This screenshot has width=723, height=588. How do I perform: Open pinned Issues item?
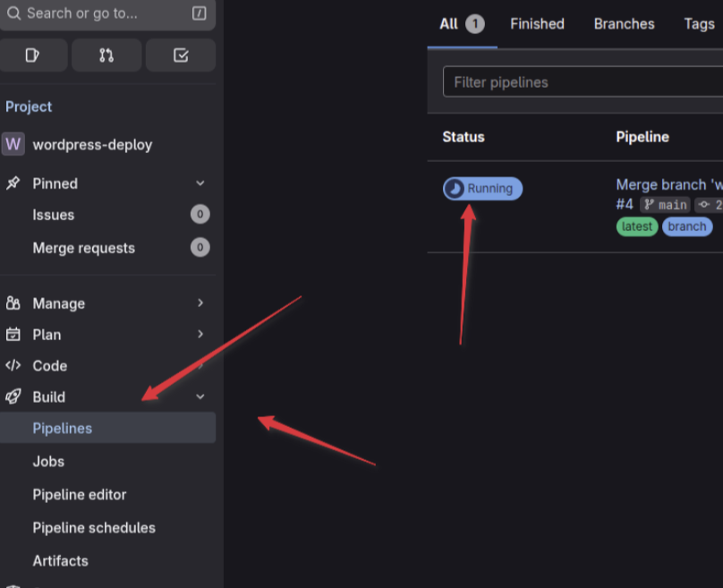108,215
